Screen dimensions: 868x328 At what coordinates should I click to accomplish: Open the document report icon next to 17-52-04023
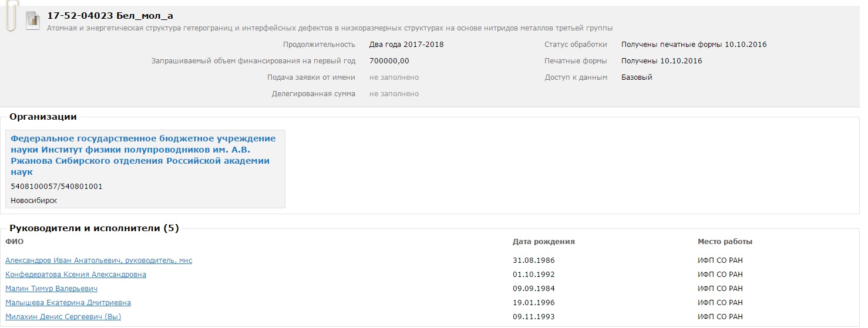tap(33, 21)
